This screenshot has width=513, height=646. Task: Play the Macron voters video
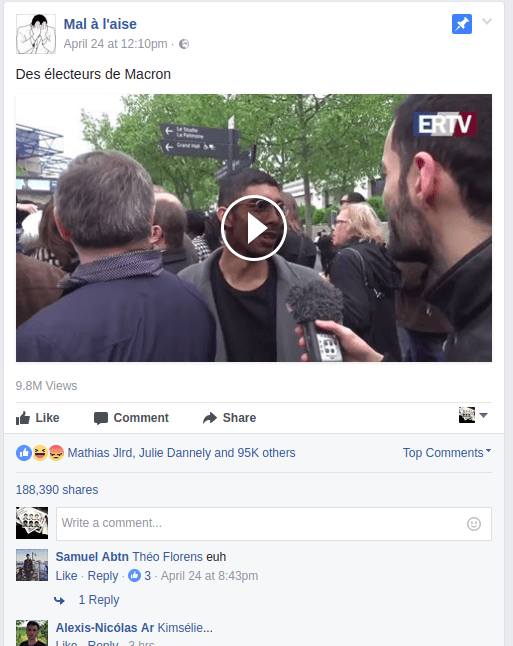[253, 228]
